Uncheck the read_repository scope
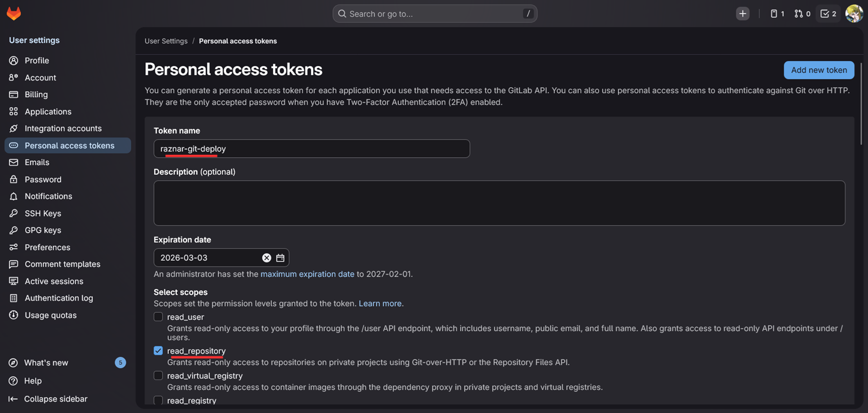 pyautogui.click(x=158, y=351)
